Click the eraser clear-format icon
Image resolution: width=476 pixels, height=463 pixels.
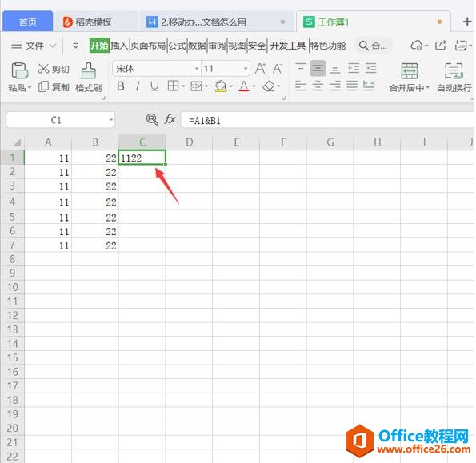(269, 86)
